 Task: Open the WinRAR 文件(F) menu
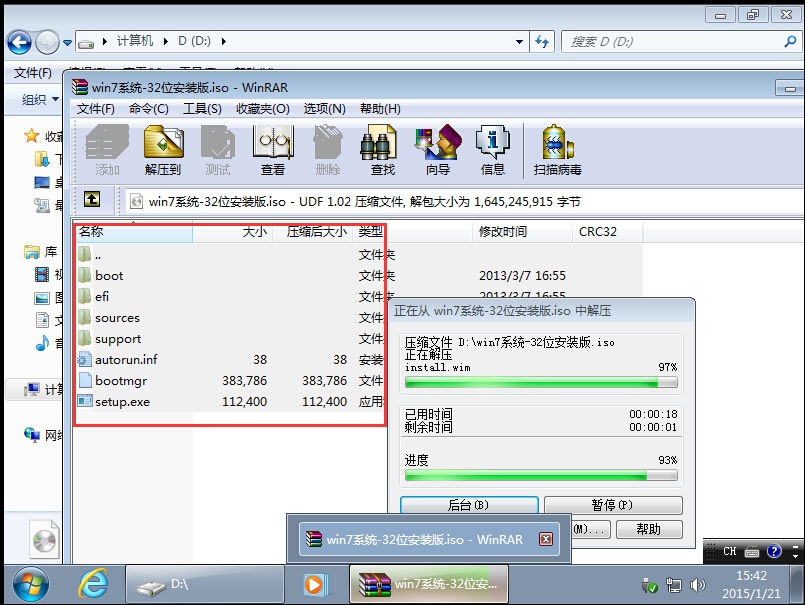95,109
